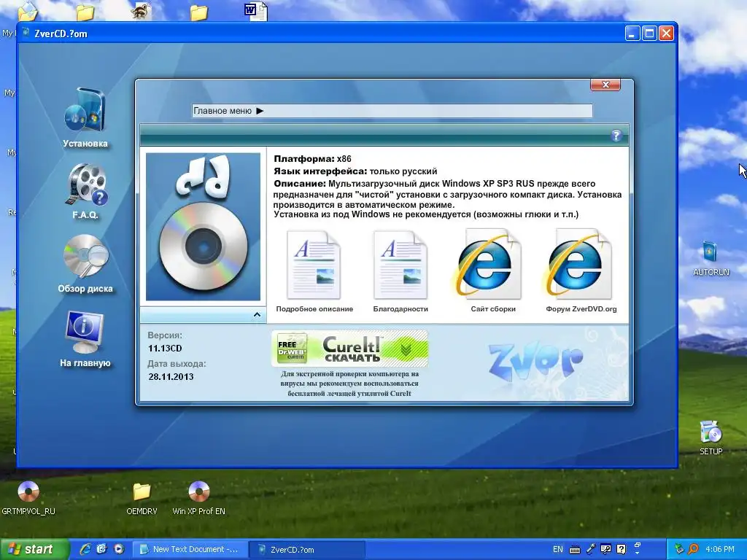Click the Платформа: x86 line
Image resolution: width=747 pixels, height=560 pixels.
(x=312, y=159)
